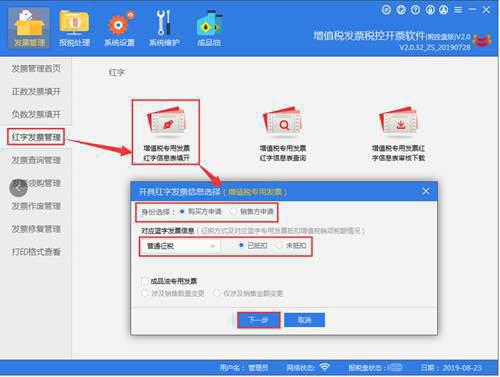Screen dimensions: 500x377
Task: Click the 下一步 button
Action: click(x=258, y=320)
